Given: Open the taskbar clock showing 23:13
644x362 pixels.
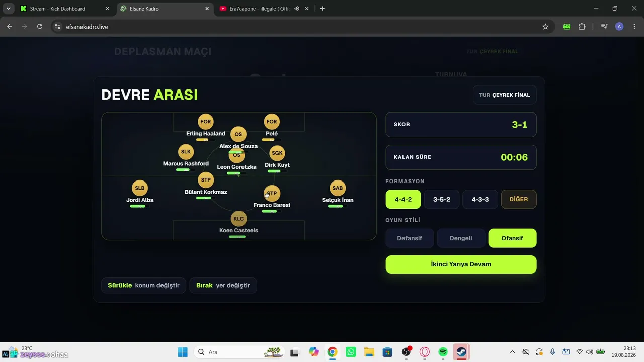Looking at the screenshot, I should [x=623, y=351].
